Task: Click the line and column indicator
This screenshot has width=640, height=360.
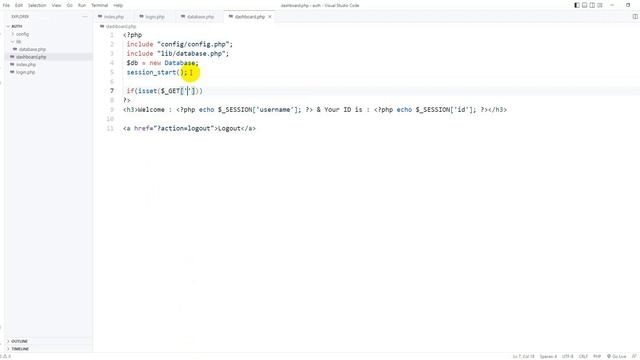Action: pos(523,357)
